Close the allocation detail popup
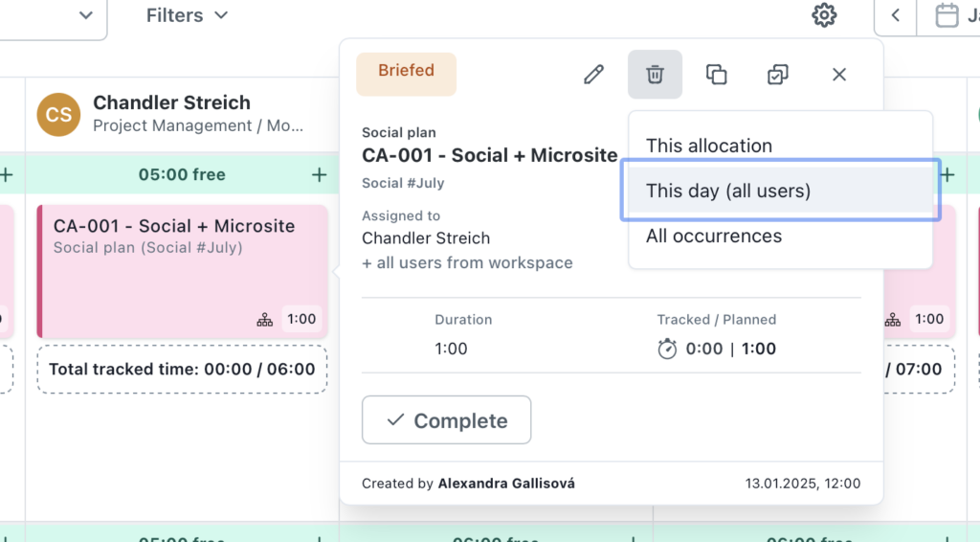 [838, 75]
